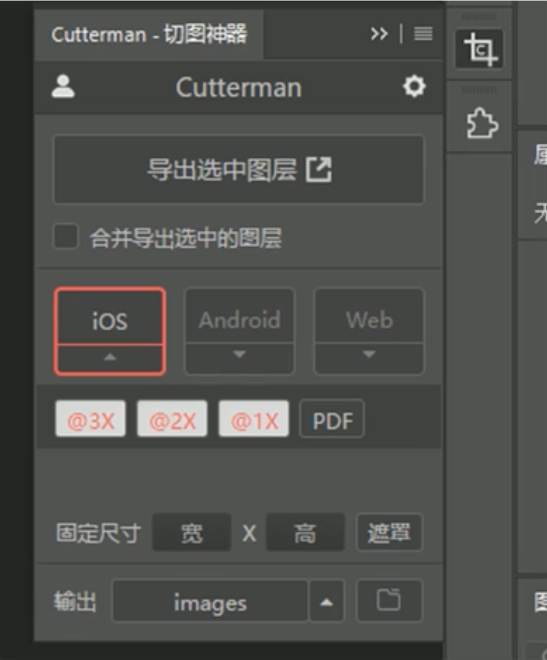The height and width of the screenshot is (660, 547).
Task: Select the Web platform button
Action: [369, 316]
